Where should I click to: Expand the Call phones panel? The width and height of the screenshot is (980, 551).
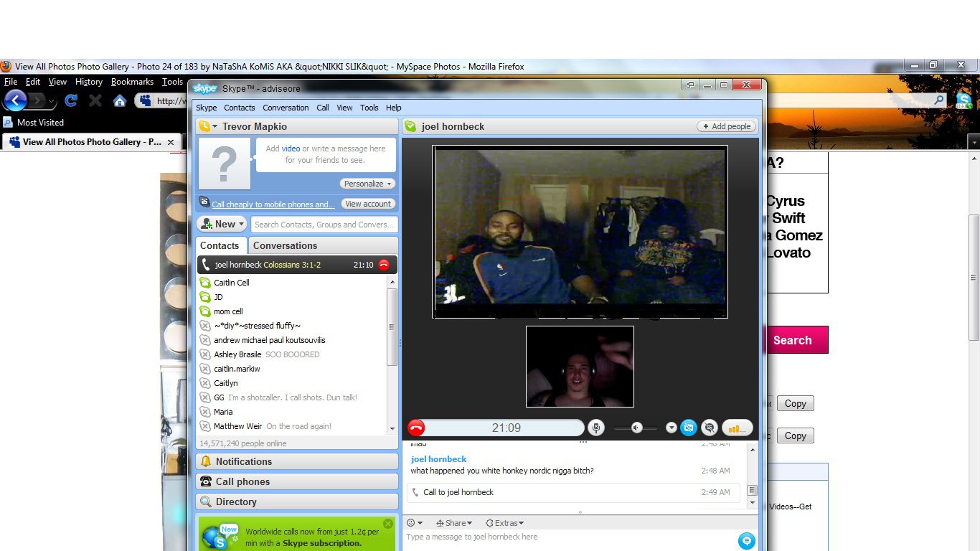[297, 481]
